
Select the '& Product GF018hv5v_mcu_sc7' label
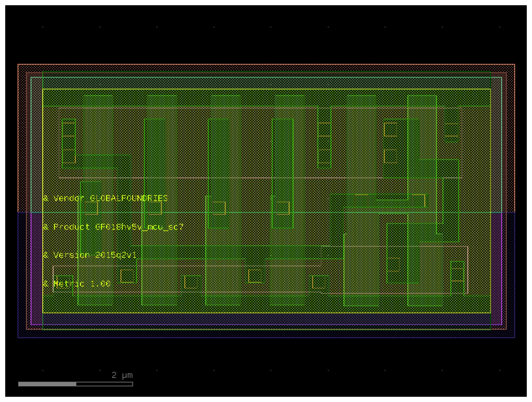(x=113, y=227)
